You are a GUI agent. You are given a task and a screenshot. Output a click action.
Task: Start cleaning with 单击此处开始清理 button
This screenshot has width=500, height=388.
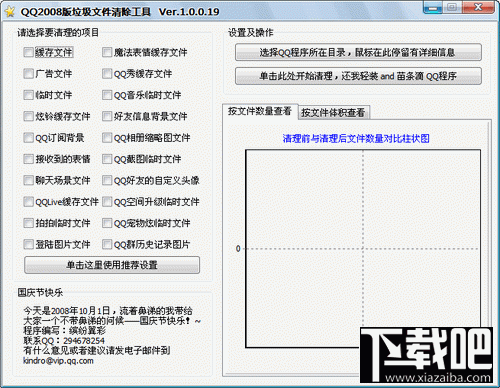[x=358, y=76]
